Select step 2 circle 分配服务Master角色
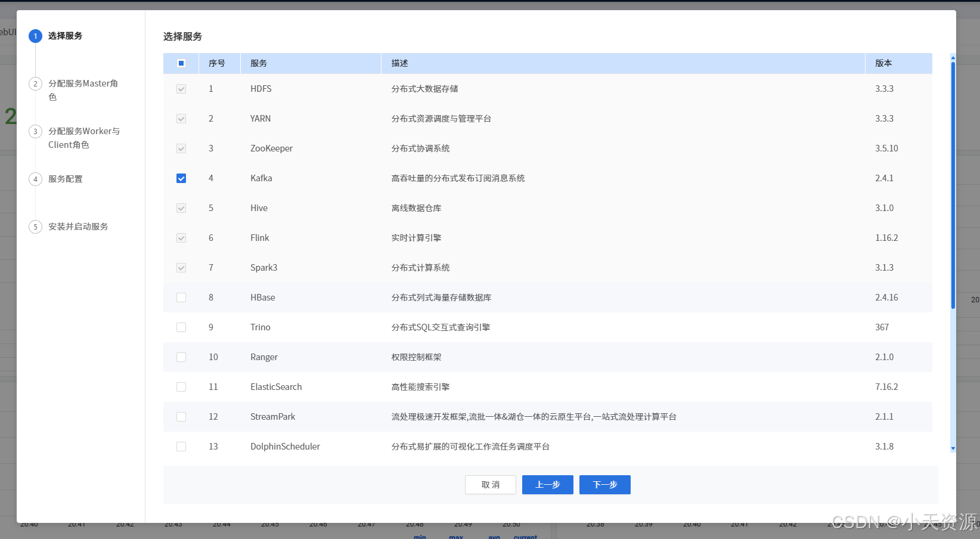The height and width of the screenshot is (539, 980). coord(35,83)
